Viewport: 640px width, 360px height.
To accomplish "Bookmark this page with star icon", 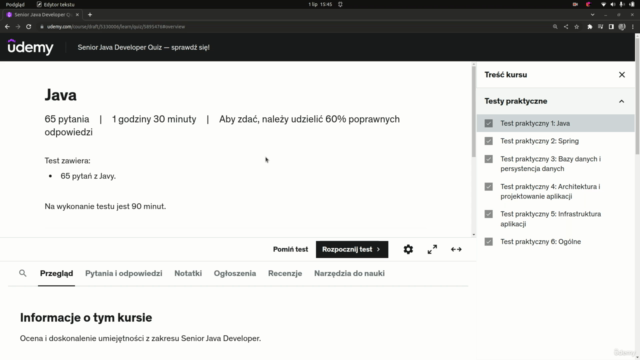I will [x=577, y=27].
